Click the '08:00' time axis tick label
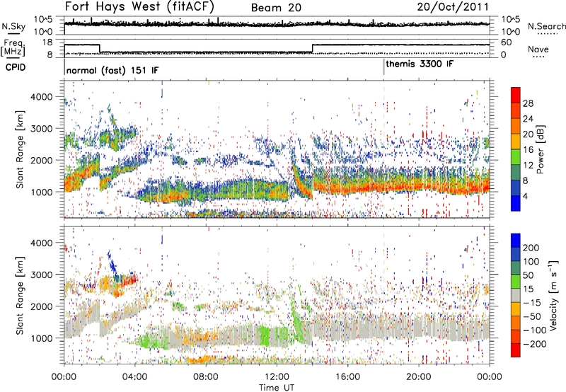 tap(205, 377)
